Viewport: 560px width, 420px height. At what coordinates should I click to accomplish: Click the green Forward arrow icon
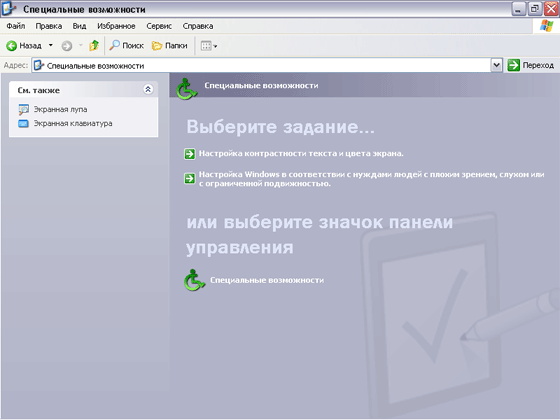pyautogui.click(x=66, y=46)
